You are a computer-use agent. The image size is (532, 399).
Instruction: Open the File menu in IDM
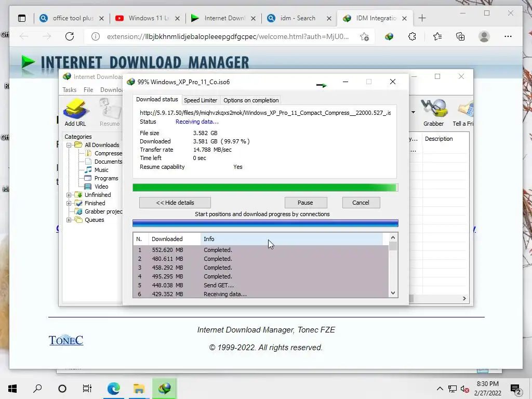[x=88, y=90]
